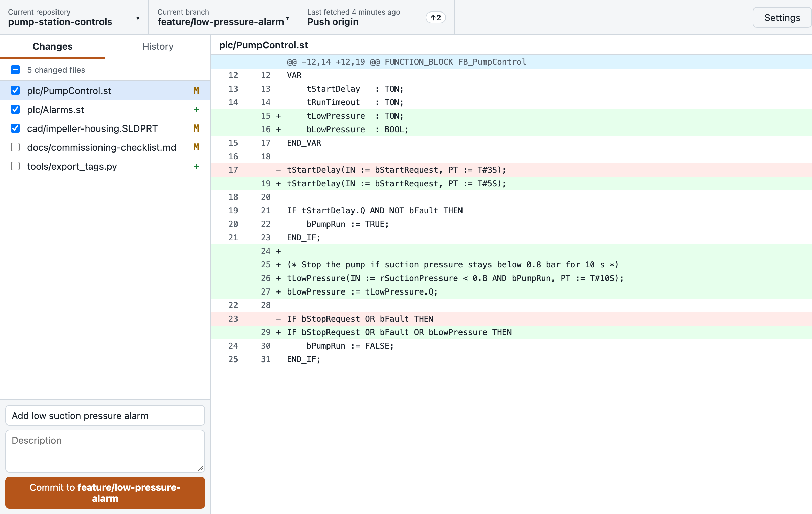
Task: Check docs/commissioning-checklist.md checkbox
Action: [15, 147]
